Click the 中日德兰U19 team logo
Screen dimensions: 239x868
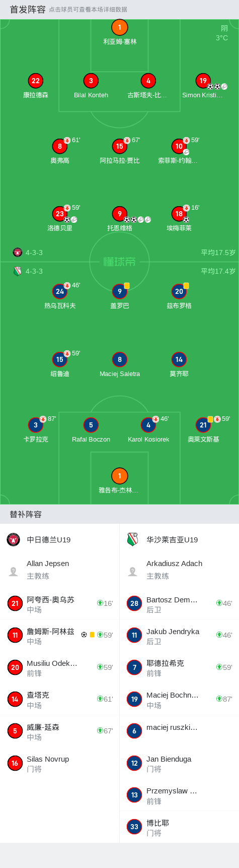coord(14,539)
